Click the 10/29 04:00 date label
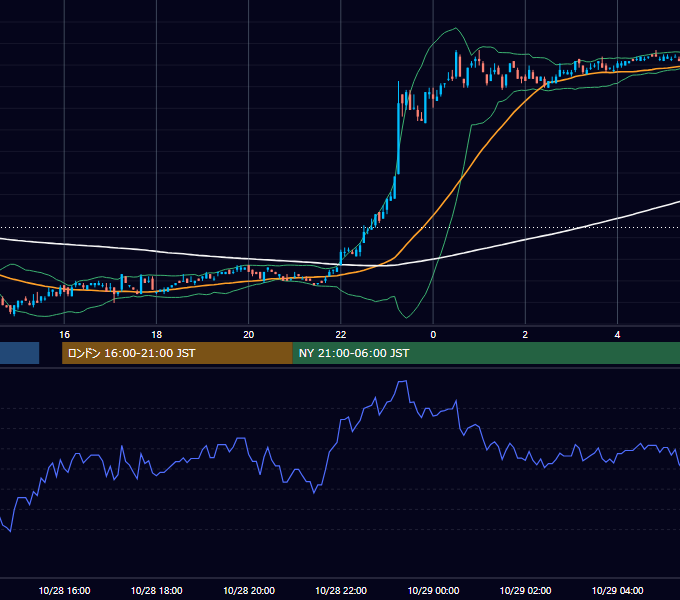The height and width of the screenshot is (600, 680). 617,590
